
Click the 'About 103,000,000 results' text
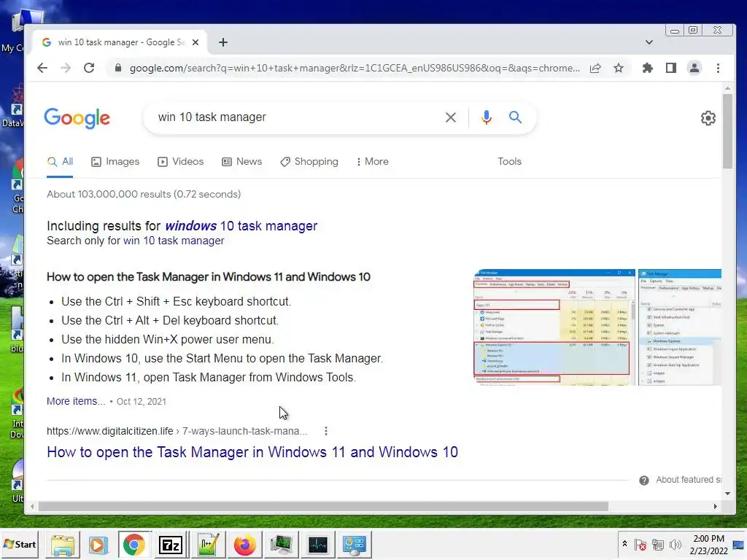[144, 194]
